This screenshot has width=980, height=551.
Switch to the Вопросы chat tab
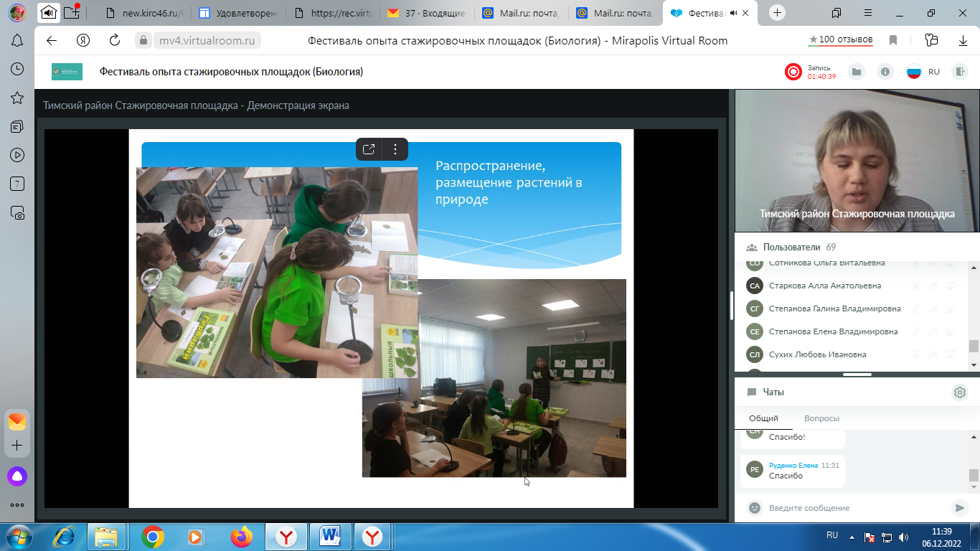pos(821,418)
